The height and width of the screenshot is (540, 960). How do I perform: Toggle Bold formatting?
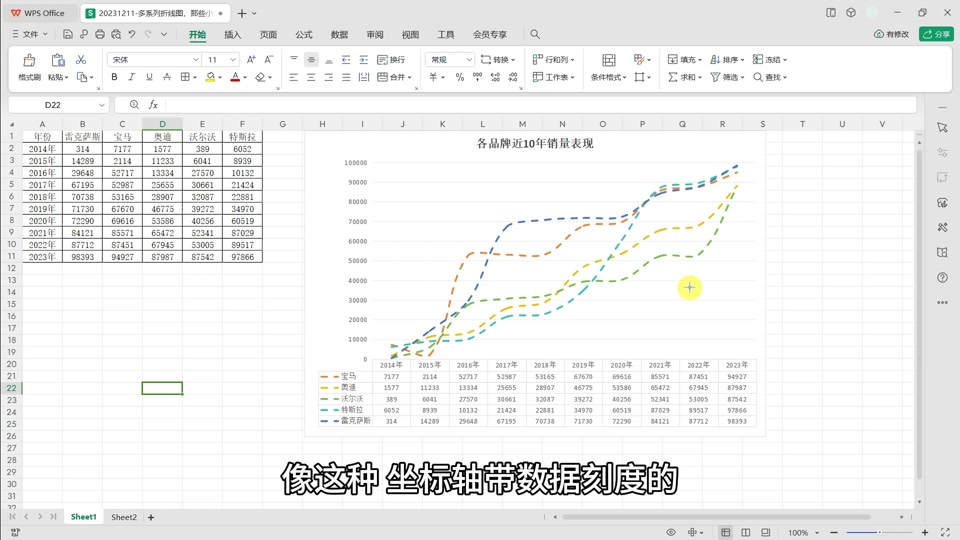click(114, 77)
